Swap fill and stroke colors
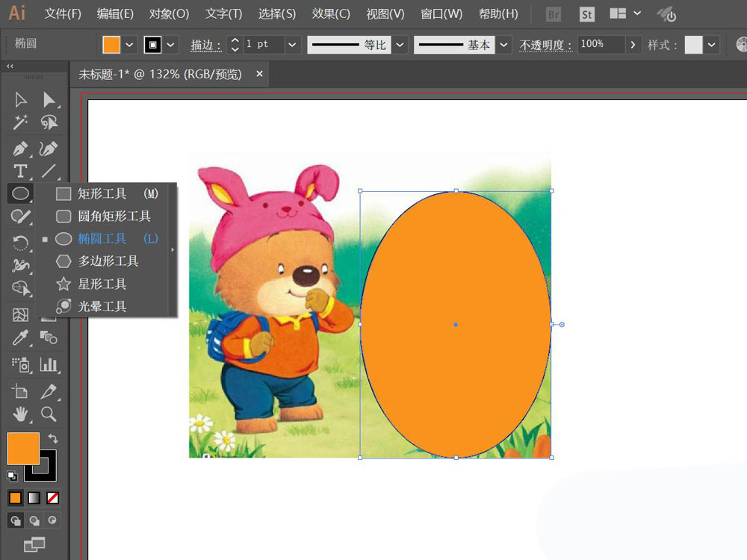747x560 pixels. pyautogui.click(x=53, y=438)
